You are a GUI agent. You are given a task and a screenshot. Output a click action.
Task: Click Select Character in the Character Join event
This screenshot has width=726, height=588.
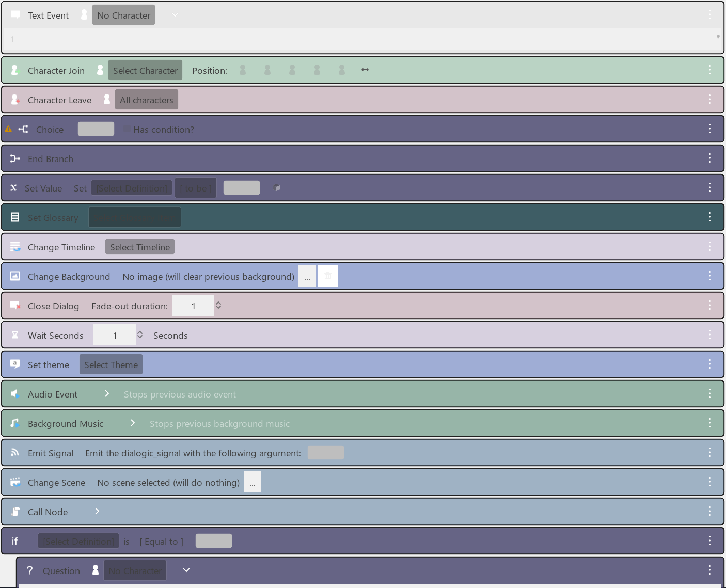click(145, 70)
